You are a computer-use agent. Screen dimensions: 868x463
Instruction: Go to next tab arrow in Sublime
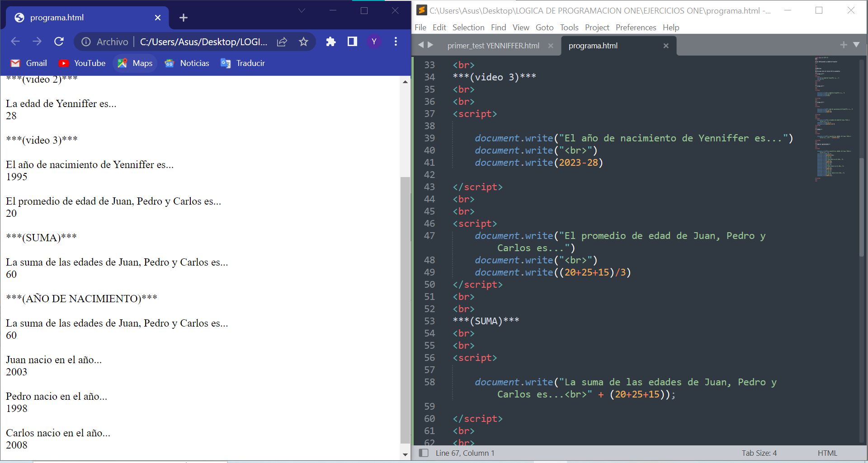click(430, 45)
